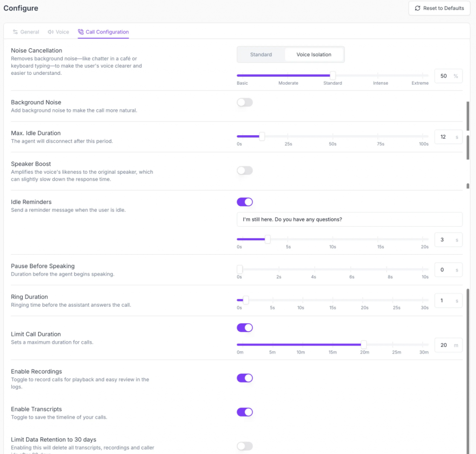
Task: Turn on Speaker Boost
Action: [x=245, y=171]
